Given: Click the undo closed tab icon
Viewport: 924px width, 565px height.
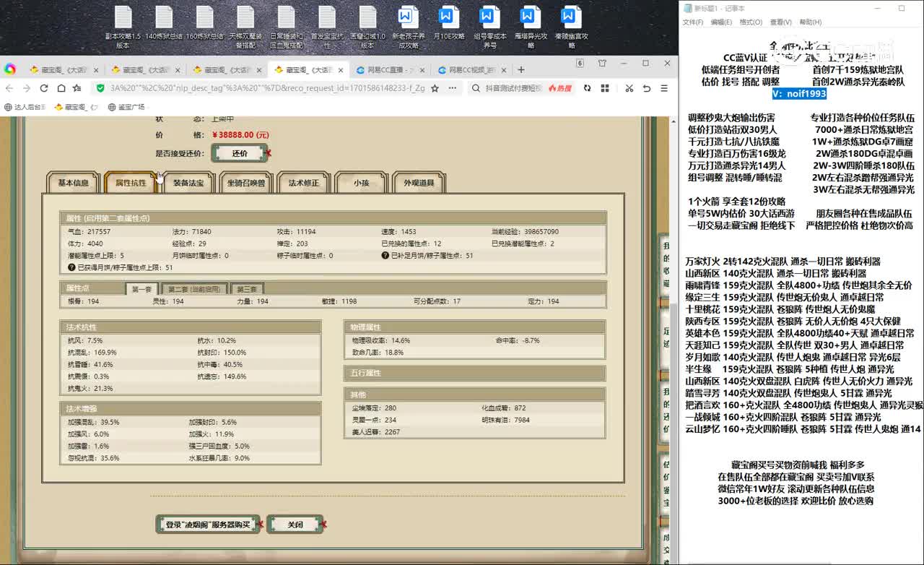Looking at the screenshot, I should click(646, 88).
